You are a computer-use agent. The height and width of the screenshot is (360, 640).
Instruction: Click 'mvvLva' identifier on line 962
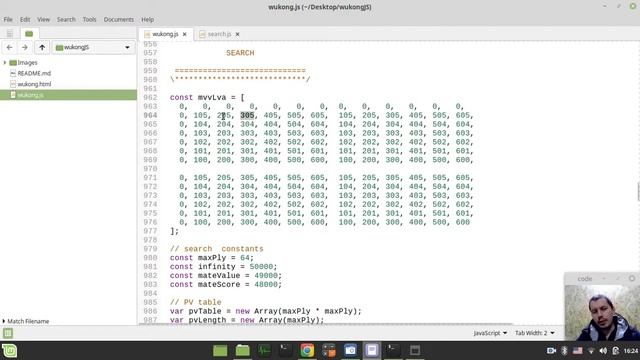click(x=212, y=98)
